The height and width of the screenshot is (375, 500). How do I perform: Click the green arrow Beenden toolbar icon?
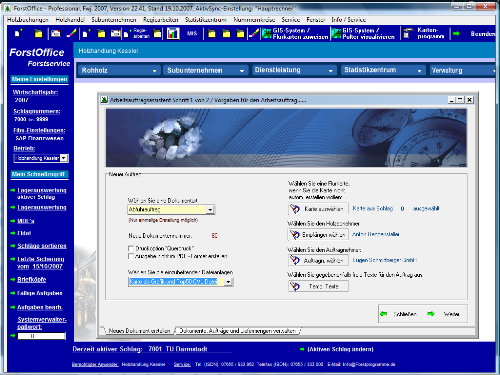click(x=456, y=33)
